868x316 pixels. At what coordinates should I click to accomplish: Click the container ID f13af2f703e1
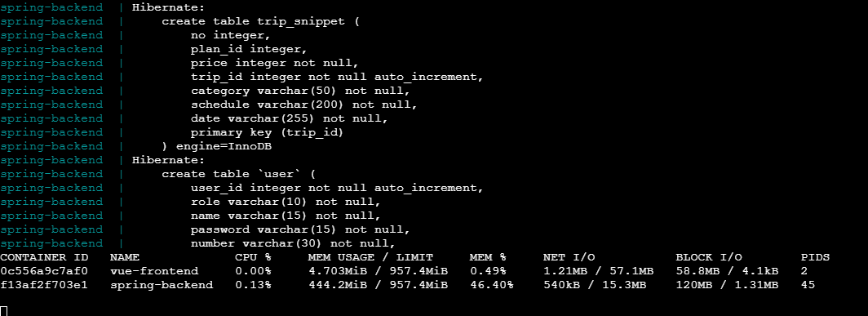tap(44, 285)
